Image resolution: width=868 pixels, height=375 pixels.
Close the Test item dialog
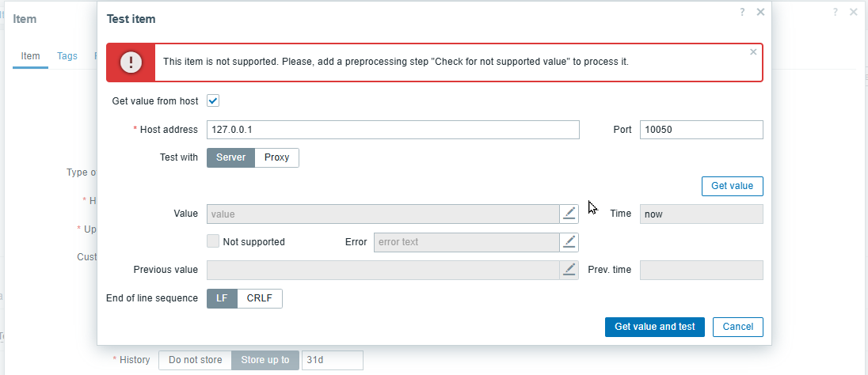point(760,12)
